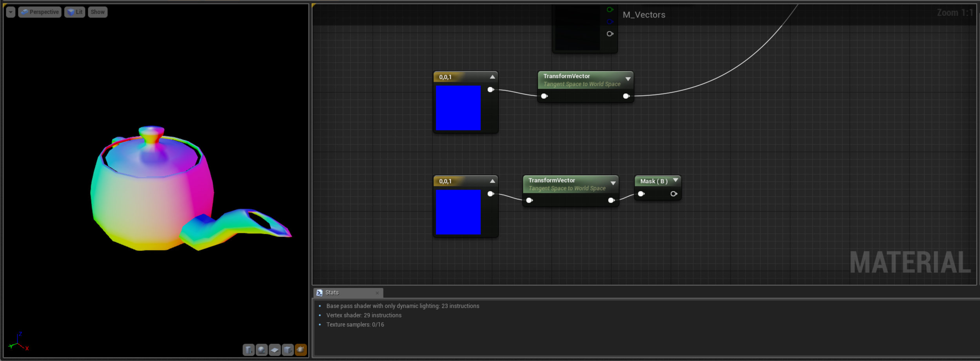Image resolution: width=980 pixels, height=361 pixels.
Task: Switch preview mesh to cube
Action: [287, 350]
